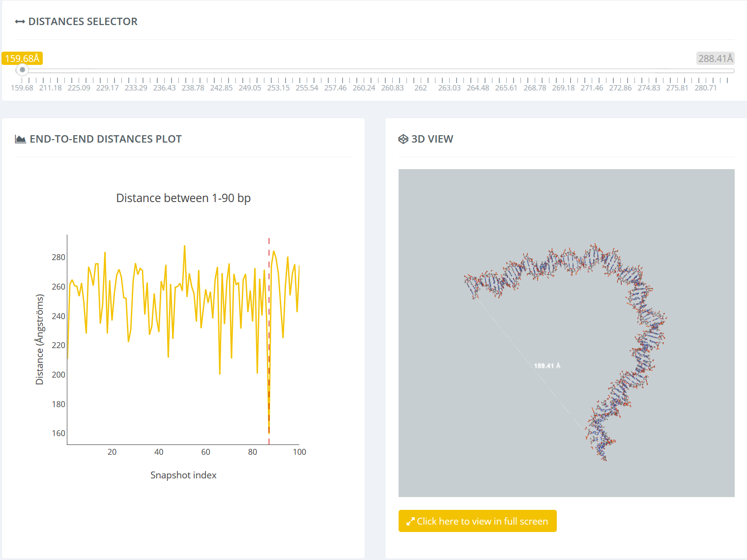Click the Distances Selector arrows icon
The image size is (747, 560).
point(20,22)
